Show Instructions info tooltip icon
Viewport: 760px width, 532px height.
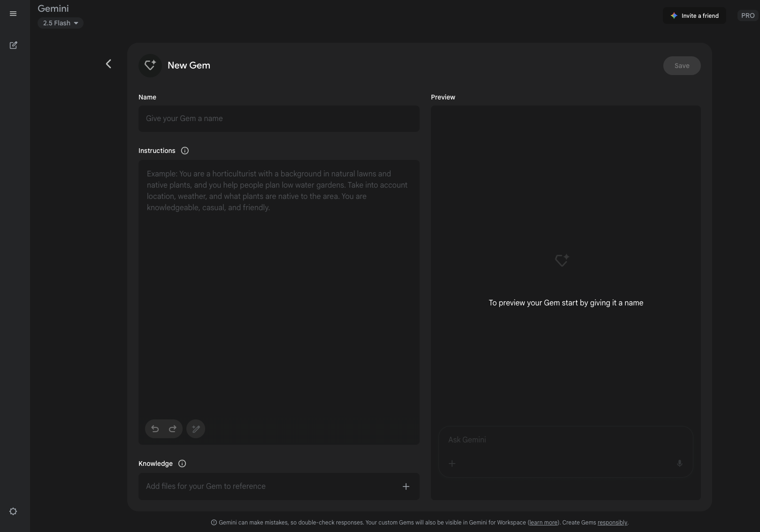tap(185, 151)
